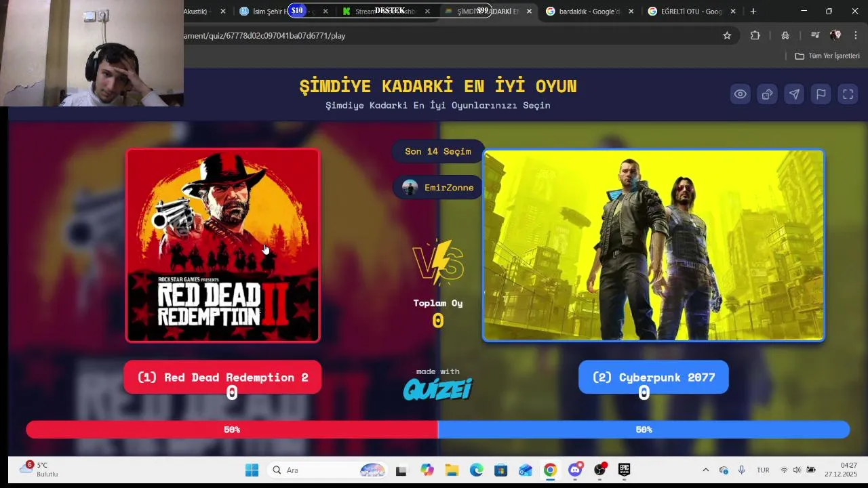Click the paper plane send icon

click(x=794, y=94)
